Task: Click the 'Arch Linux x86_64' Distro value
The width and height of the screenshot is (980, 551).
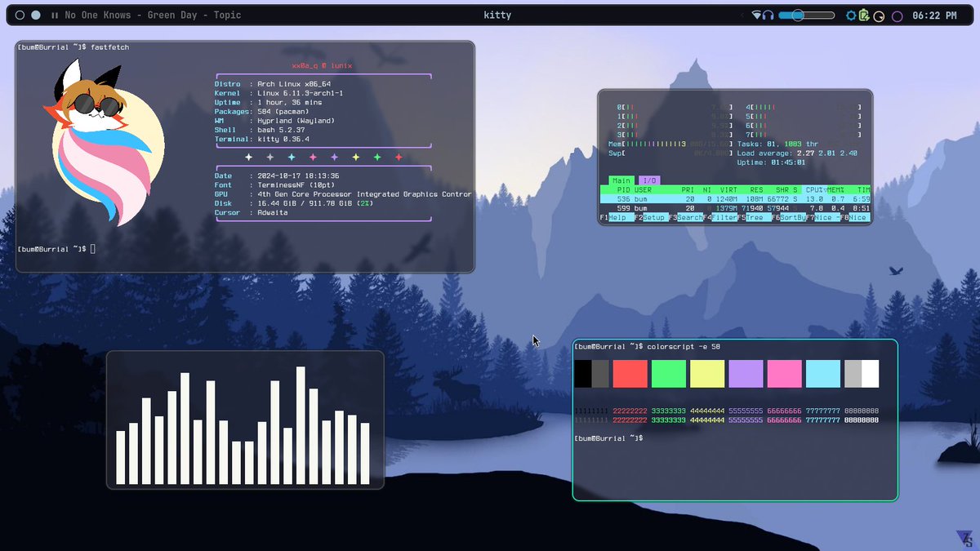Action: 294,84
